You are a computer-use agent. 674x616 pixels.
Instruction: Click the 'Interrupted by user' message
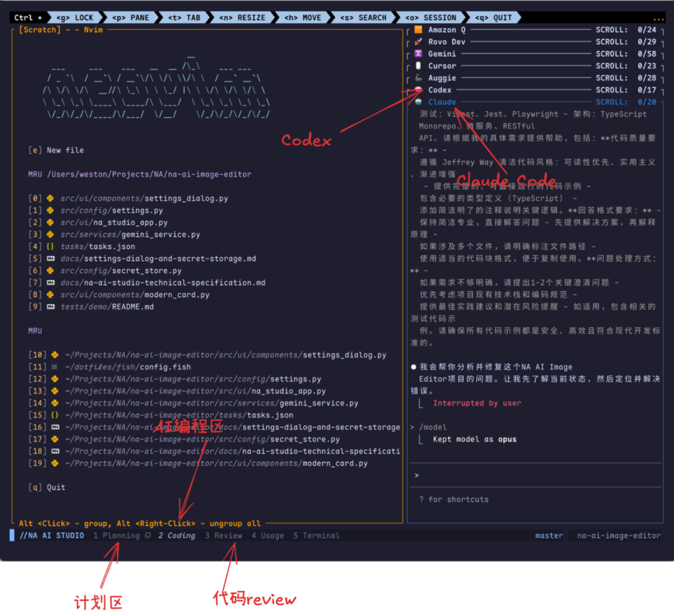[x=477, y=403]
